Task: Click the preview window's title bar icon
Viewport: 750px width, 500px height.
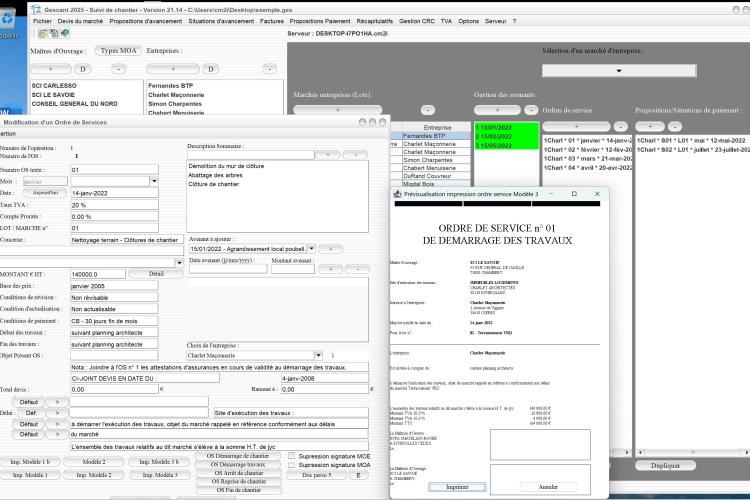Action: [x=397, y=194]
